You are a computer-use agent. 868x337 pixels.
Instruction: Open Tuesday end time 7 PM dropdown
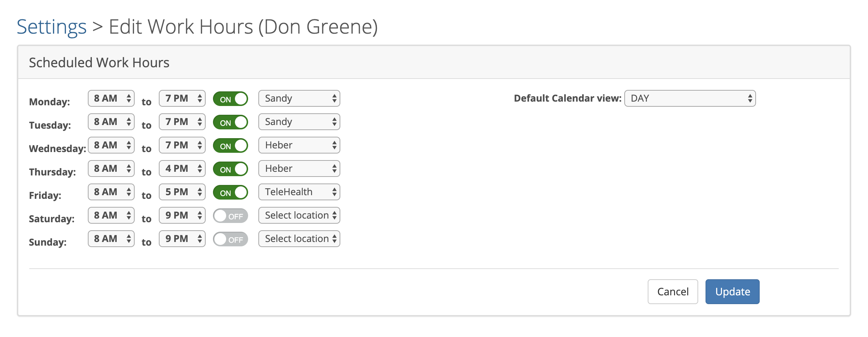point(182,122)
